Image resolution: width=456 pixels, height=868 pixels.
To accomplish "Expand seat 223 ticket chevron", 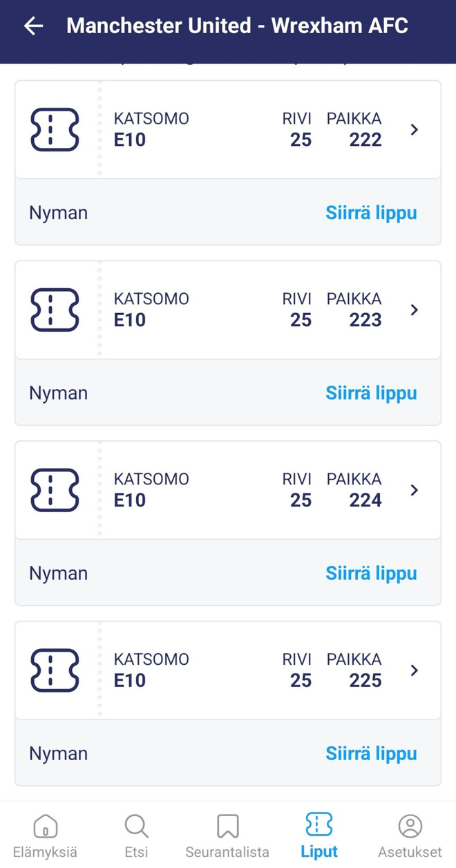I will pos(415,310).
